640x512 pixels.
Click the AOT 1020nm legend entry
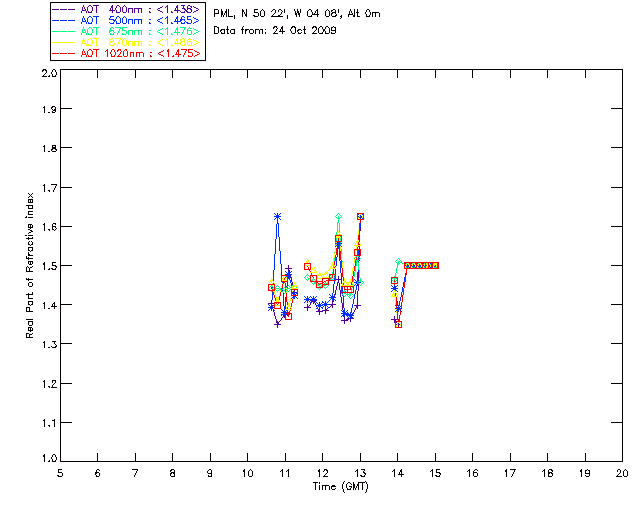pyautogui.click(x=127, y=53)
